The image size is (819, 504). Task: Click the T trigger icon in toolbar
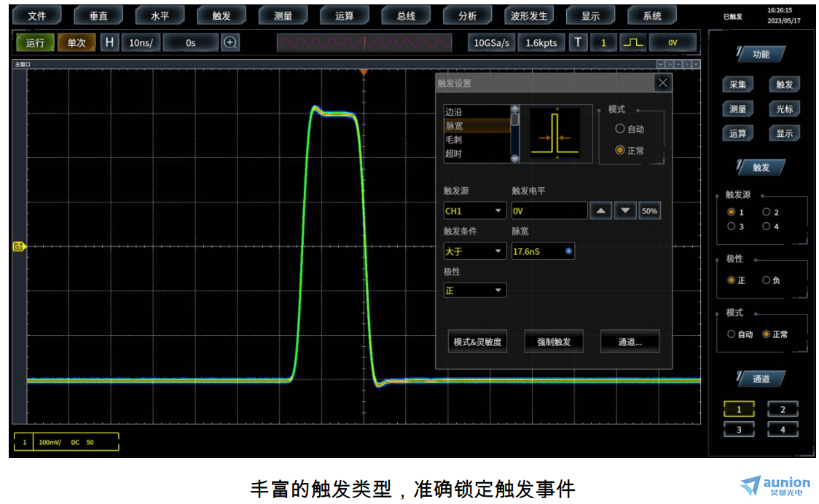click(x=579, y=43)
